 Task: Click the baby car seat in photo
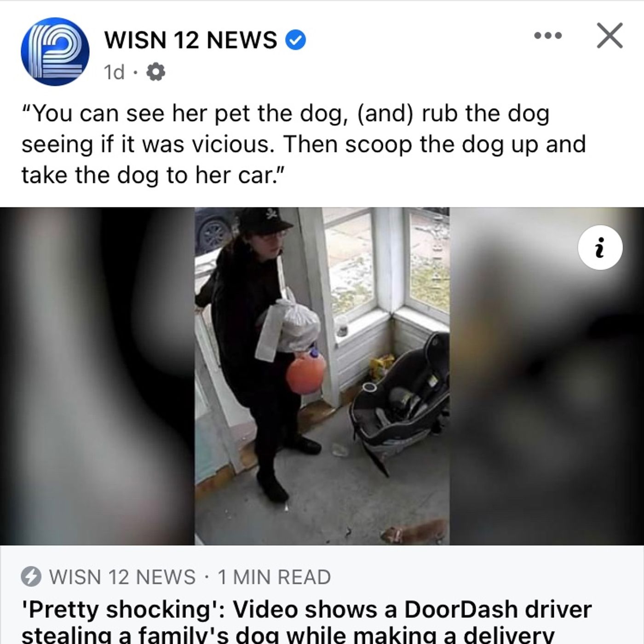coord(399,400)
